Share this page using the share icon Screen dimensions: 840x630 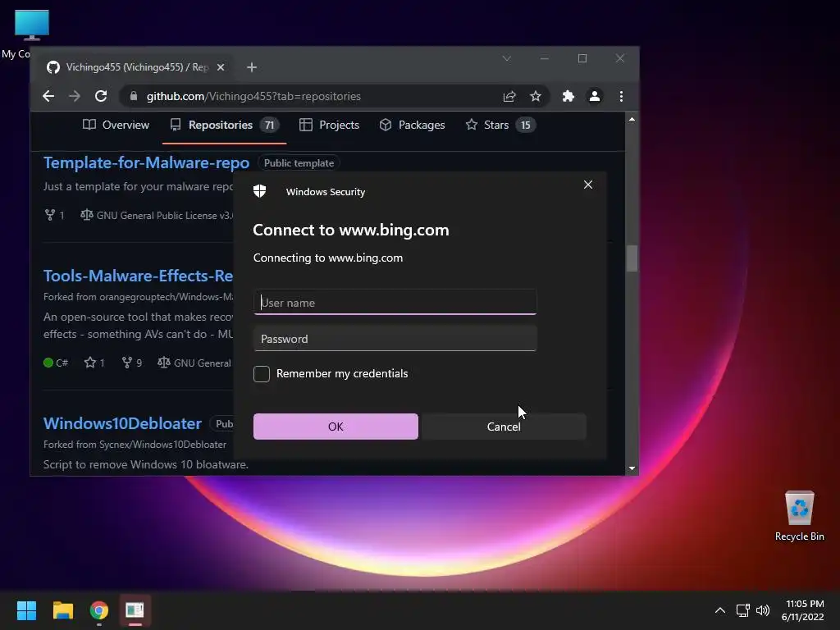[x=509, y=97]
